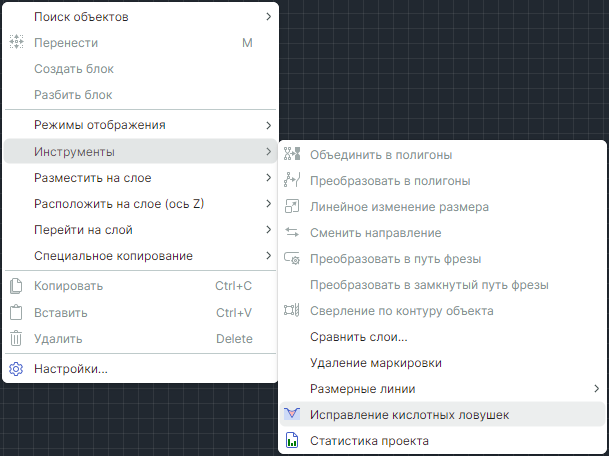
Task: Click the Объединить в полигоны icon
Action: pyautogui.click(x=292, y=155)
